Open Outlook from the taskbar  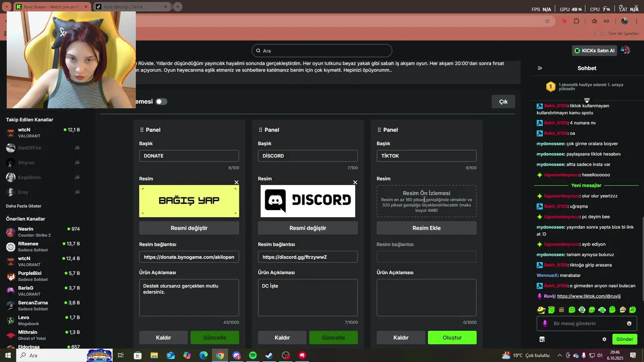(x=171, y=355)
